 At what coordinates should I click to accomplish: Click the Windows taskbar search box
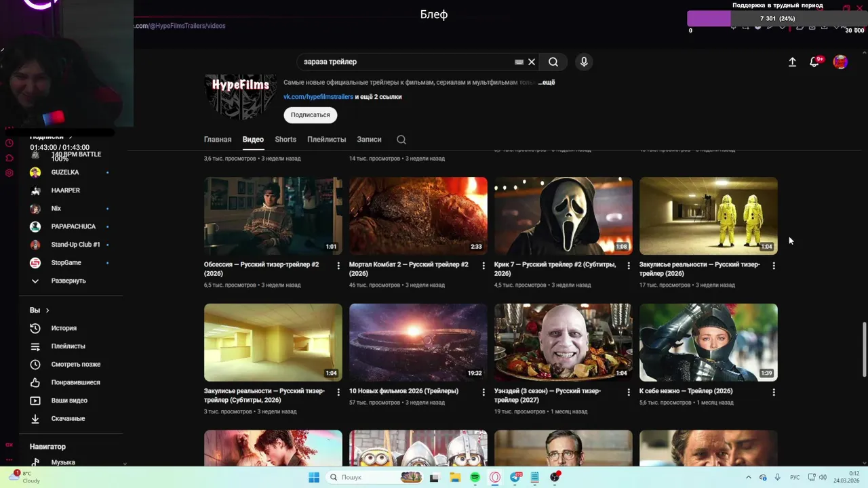[x=374, y=477]
